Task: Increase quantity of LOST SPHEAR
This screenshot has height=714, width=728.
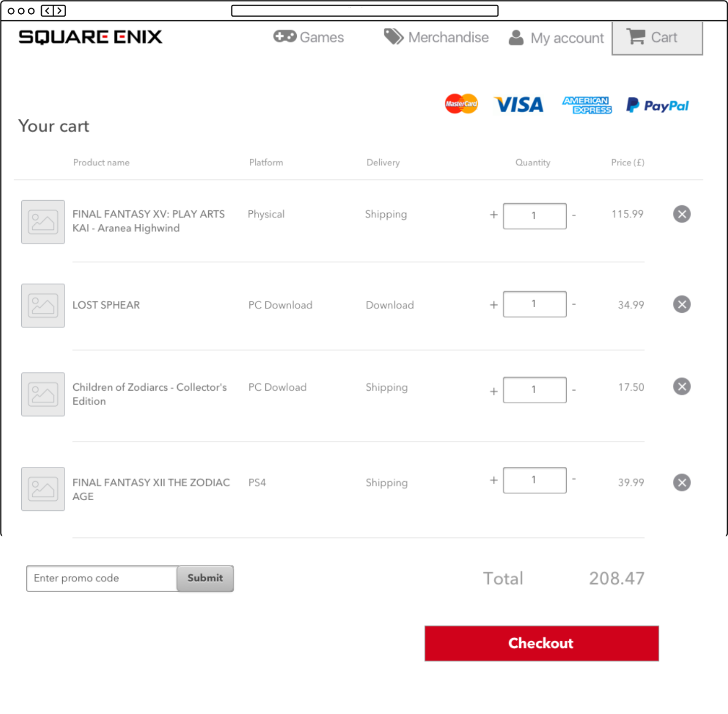Action: (494, 305)
